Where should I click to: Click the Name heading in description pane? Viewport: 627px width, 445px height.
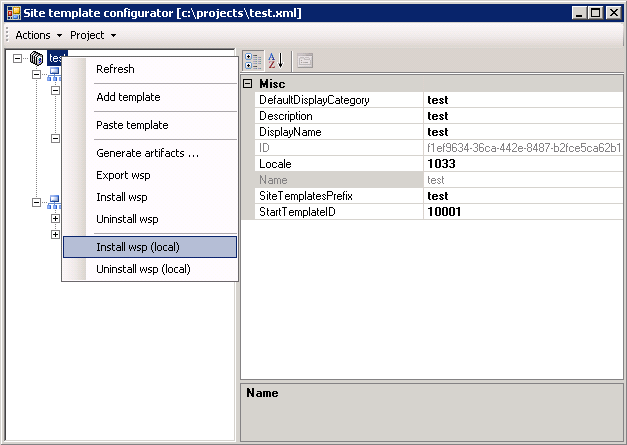(x=262, y=393)
